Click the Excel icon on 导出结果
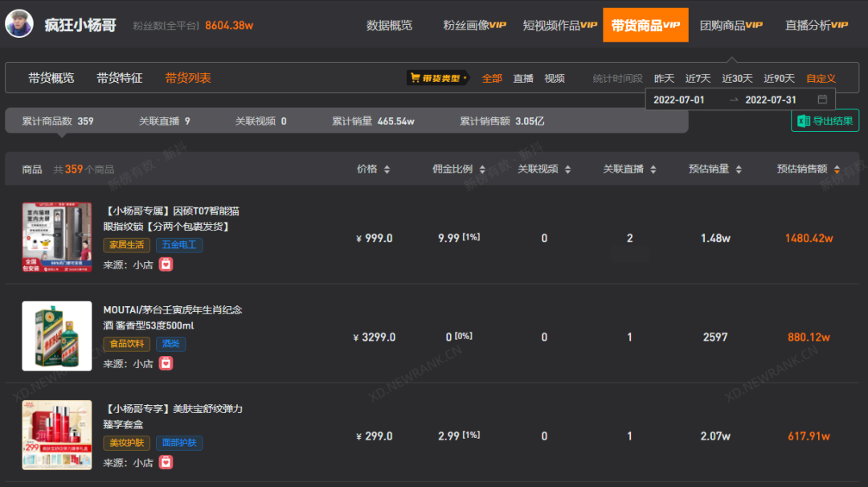The height and width of the screenshot is (487, 868). (804, 121)
